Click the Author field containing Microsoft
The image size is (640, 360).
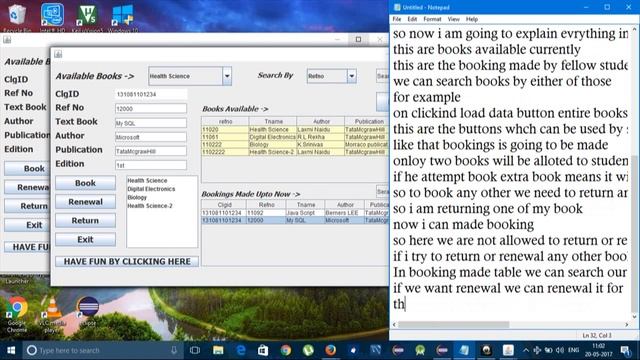(151, 137)
